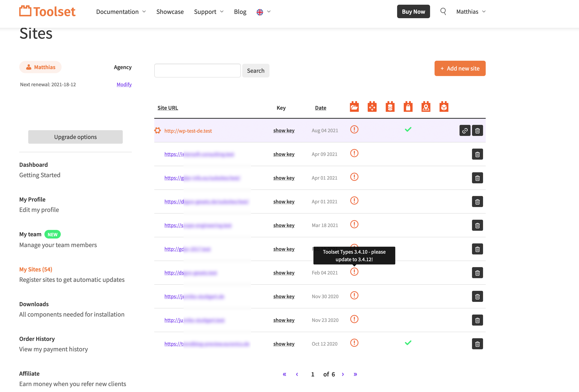
Task: Delete the site registered Oct 12 2020
Action: coord(477,344)
